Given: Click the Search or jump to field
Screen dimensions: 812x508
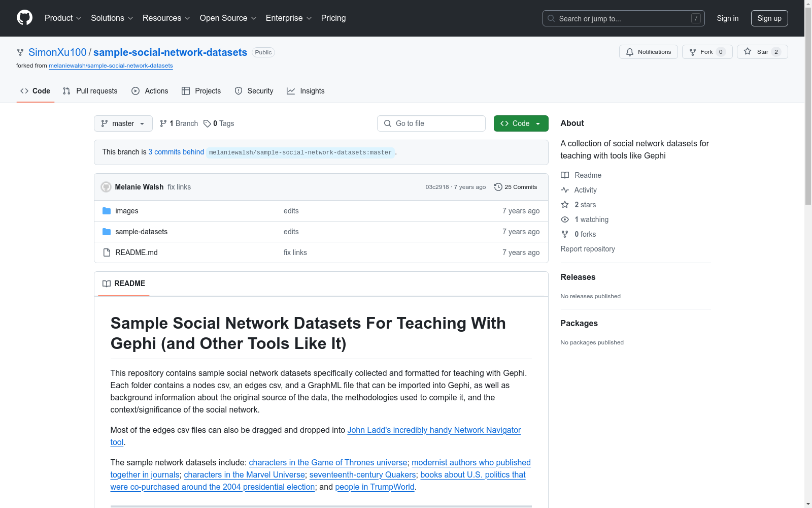Looking at the screenshot, I should coord(624,18).
